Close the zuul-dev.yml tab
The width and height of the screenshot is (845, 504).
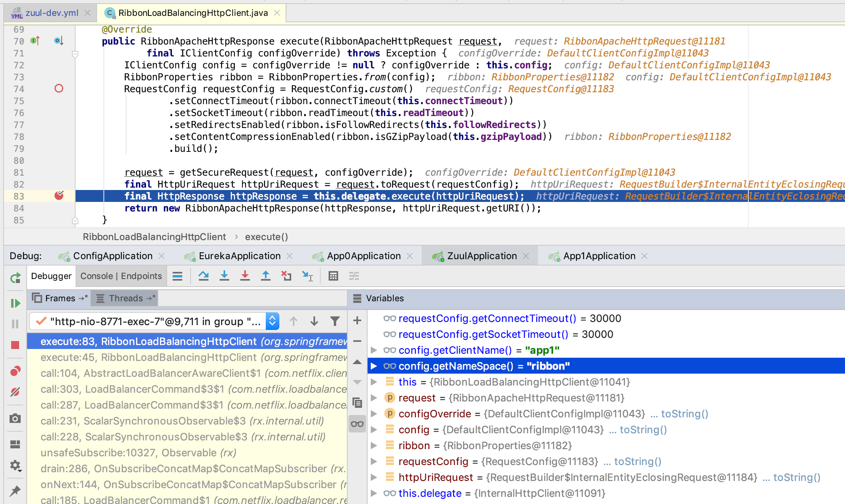[x=88, y=13]
